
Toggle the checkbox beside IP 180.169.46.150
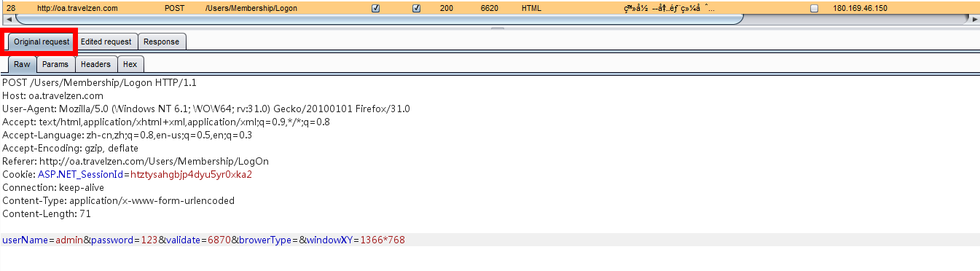(815, 9)
